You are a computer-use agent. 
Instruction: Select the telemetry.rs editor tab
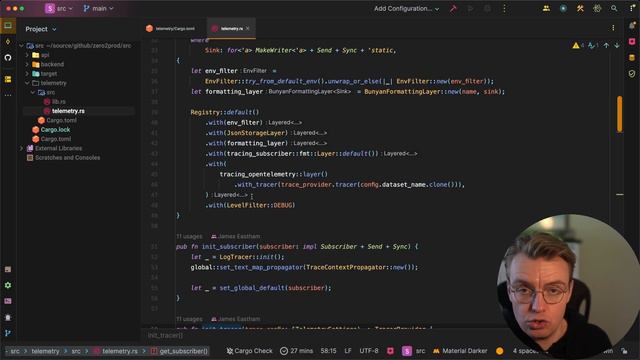pyautogui.click(x=231, y=28)
